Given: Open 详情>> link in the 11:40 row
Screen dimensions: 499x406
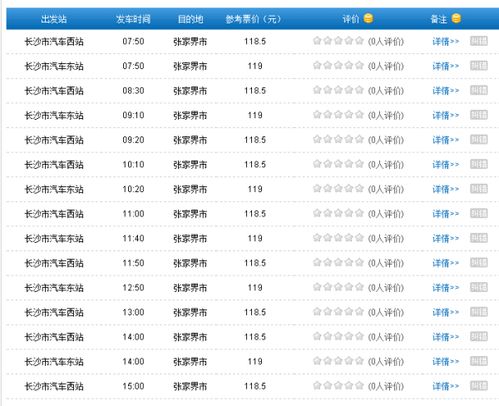Looking at the screenshot, I should coord(446,238).
